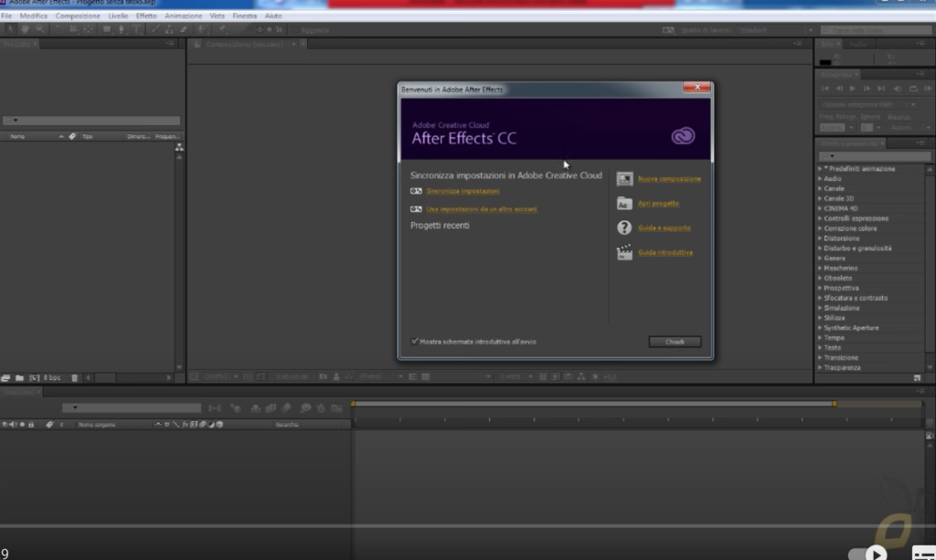Viewport: 936px width, 560px height.
Task: Click the Creative Cloud logo in dialog
Action: pos(683,136)
